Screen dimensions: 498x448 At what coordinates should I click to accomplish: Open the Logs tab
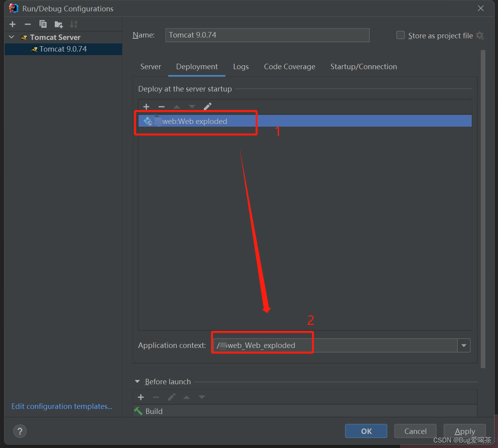[241, 66]
